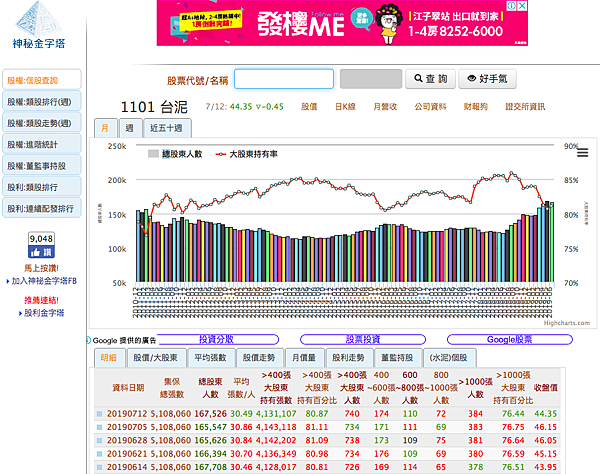
Task: Open 股權:個股查詢 sidebar menu item
Action: pyautogui.click(x=42, y=80)
